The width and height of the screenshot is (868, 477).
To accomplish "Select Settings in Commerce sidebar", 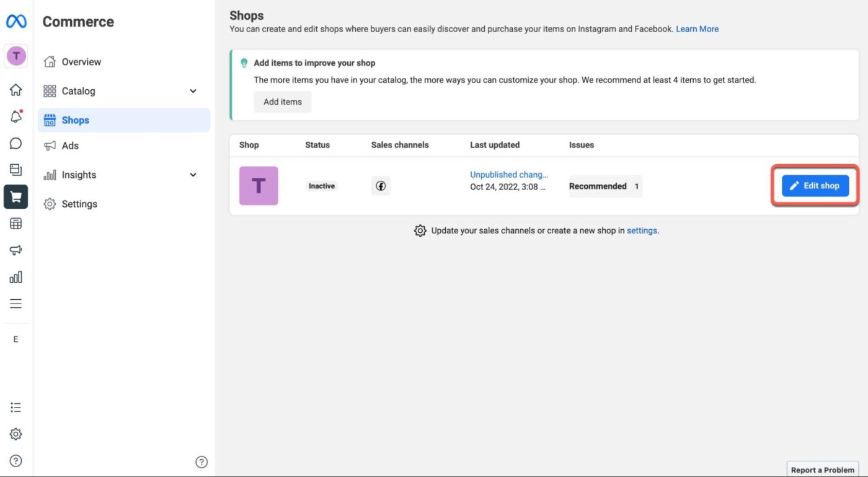I will click(79, 204).
